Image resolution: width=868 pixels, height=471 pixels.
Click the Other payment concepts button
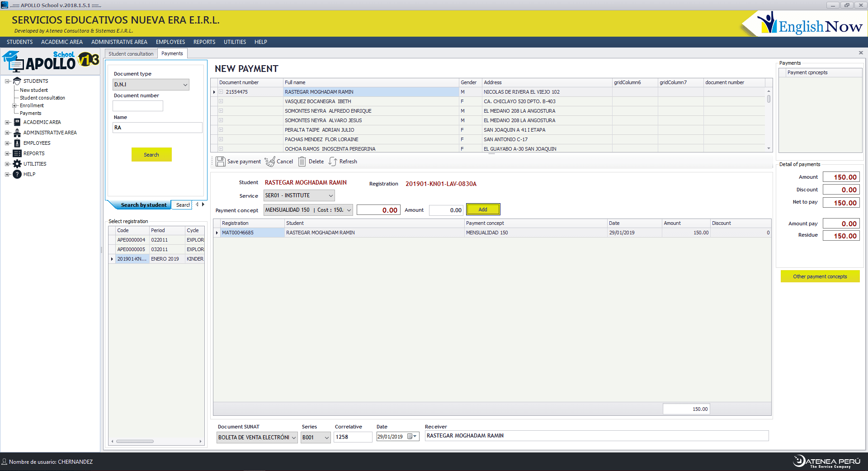pos(820,276)
